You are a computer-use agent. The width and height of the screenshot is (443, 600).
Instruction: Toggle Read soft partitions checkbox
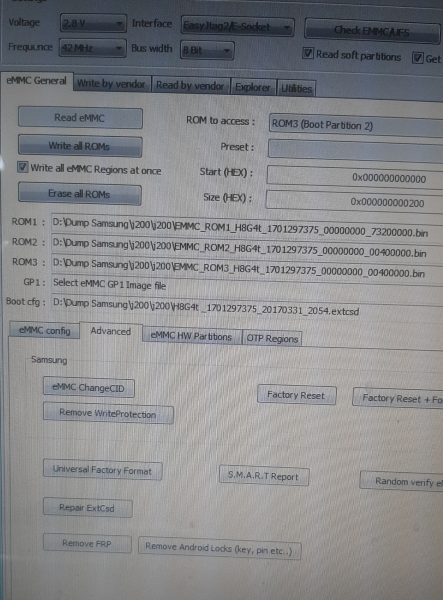(x=308, y=53)
